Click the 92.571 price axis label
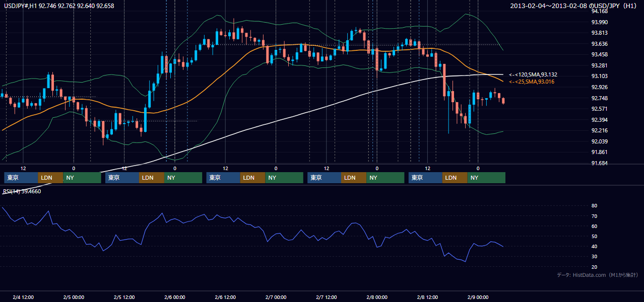Image resolution: width=644 pixels, height=302 pixels. (599, 109)
